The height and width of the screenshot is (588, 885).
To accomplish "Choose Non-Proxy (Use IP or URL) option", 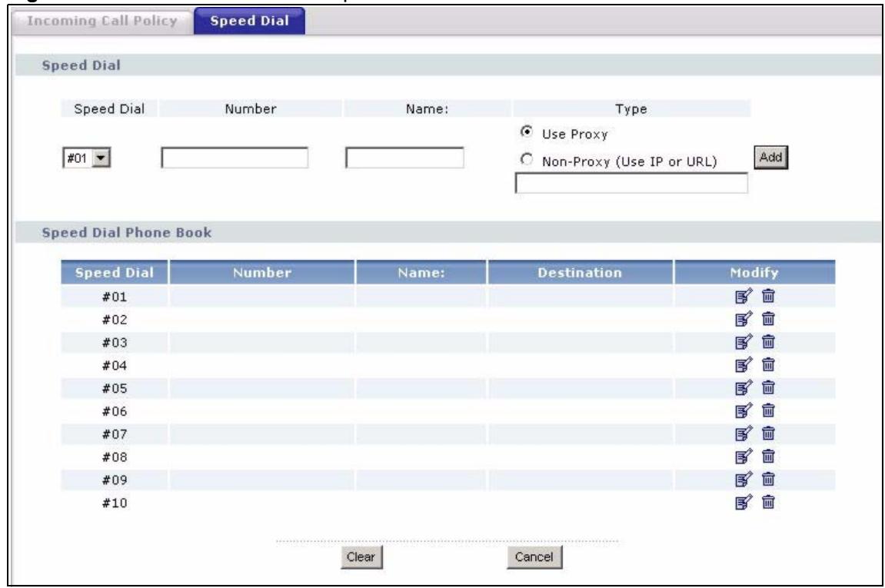I will pyautogui.click(x=526, y=160).
